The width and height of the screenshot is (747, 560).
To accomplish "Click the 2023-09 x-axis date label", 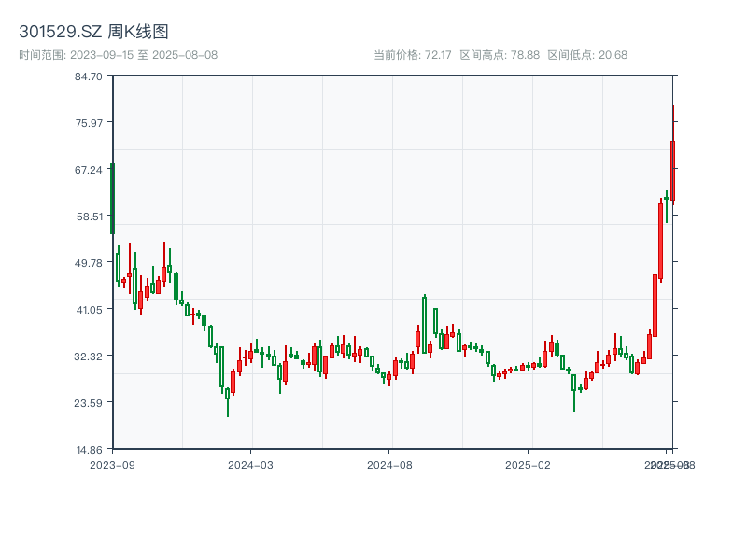I will click(x=112, y=464).
